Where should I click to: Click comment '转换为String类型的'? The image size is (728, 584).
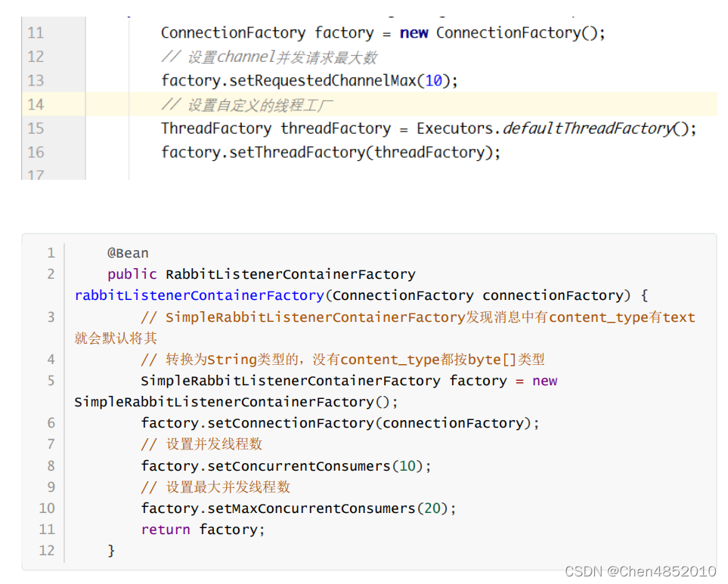tap(232, 360)
